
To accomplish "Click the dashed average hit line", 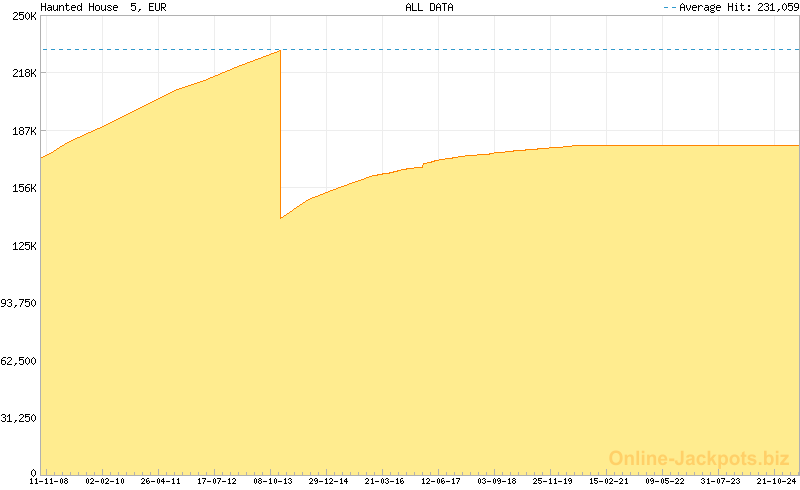I will click(x=500, y=49).
